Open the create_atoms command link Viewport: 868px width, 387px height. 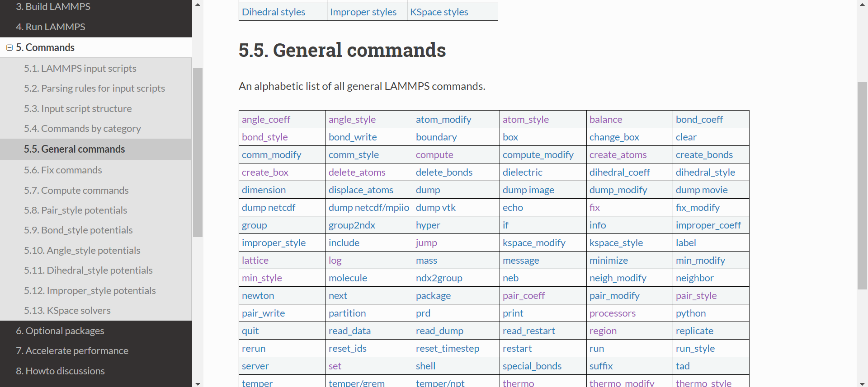pos(618,155)
